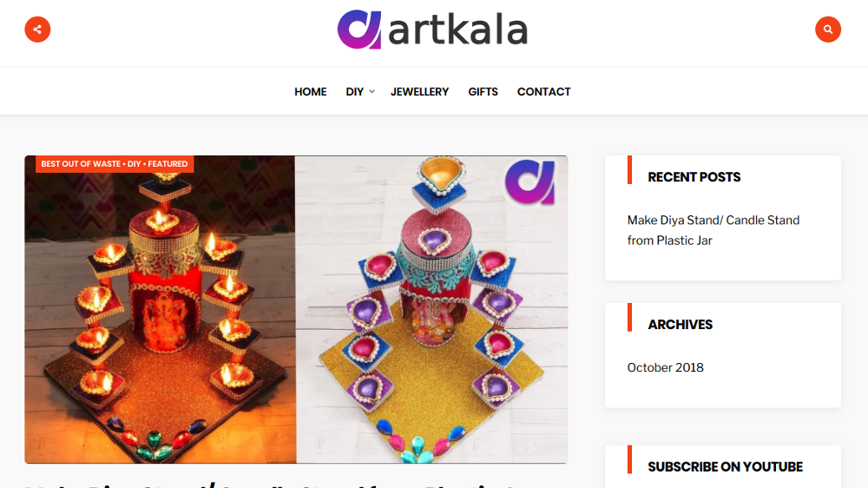
Task: Open the GIFTS menu item
Action: [x=483, y=92]
